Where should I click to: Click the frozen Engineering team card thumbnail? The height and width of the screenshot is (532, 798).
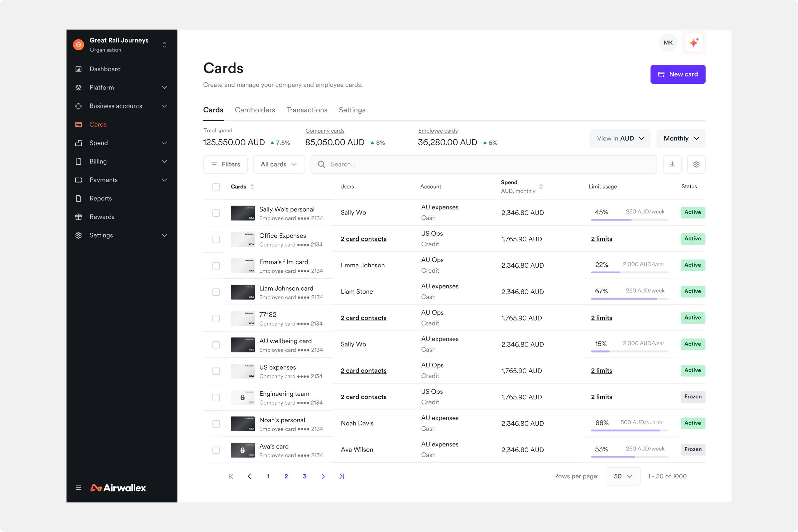[x=243, y=397]
